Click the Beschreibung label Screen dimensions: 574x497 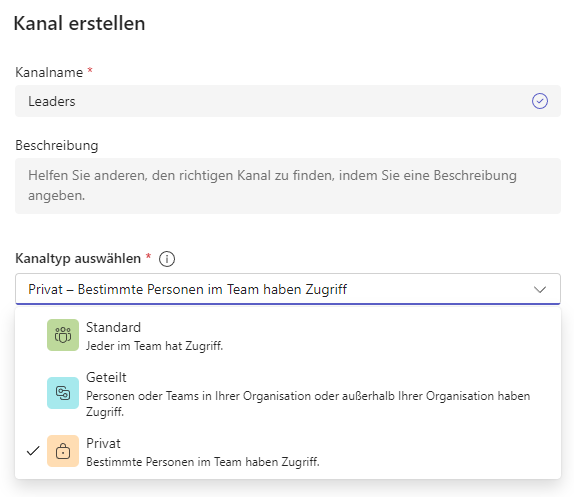(x=57, y=146)
